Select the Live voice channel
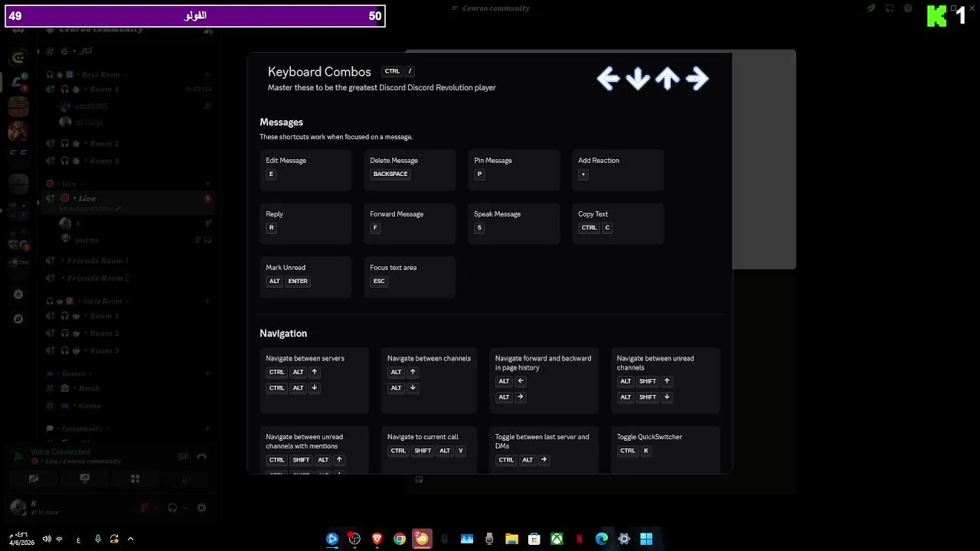Screen dimensions: 980x551 point(128,202)
